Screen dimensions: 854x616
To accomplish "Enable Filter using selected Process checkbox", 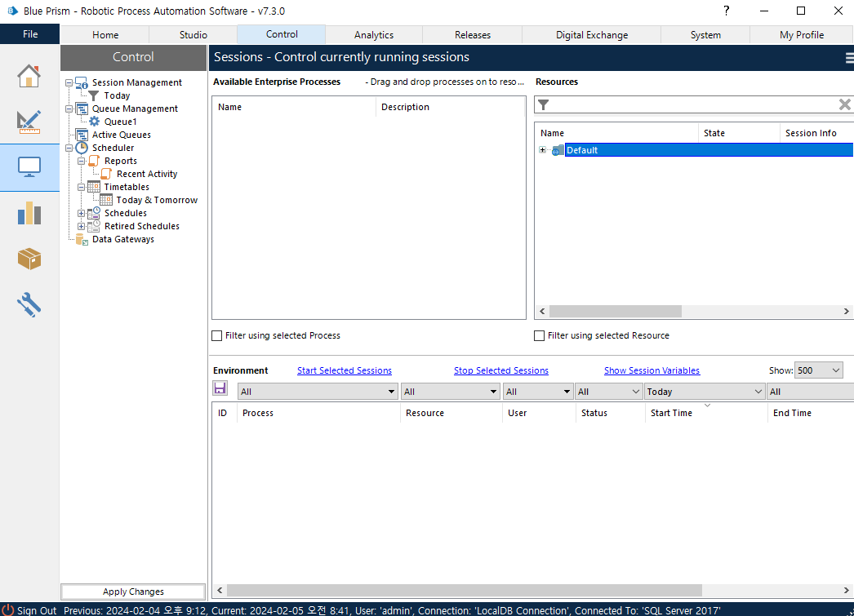I will (x=217, y=336).
